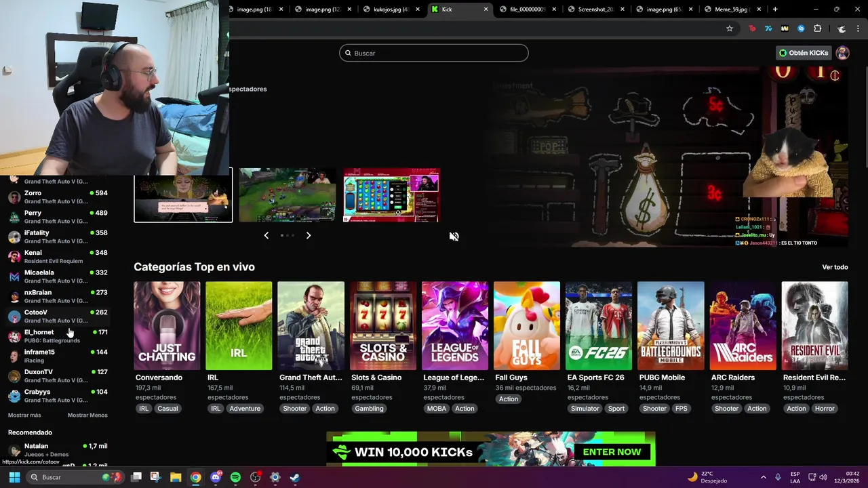The image size is (868, 488).
Task: Open the 7TV browser extension
Action: point(768,28)
